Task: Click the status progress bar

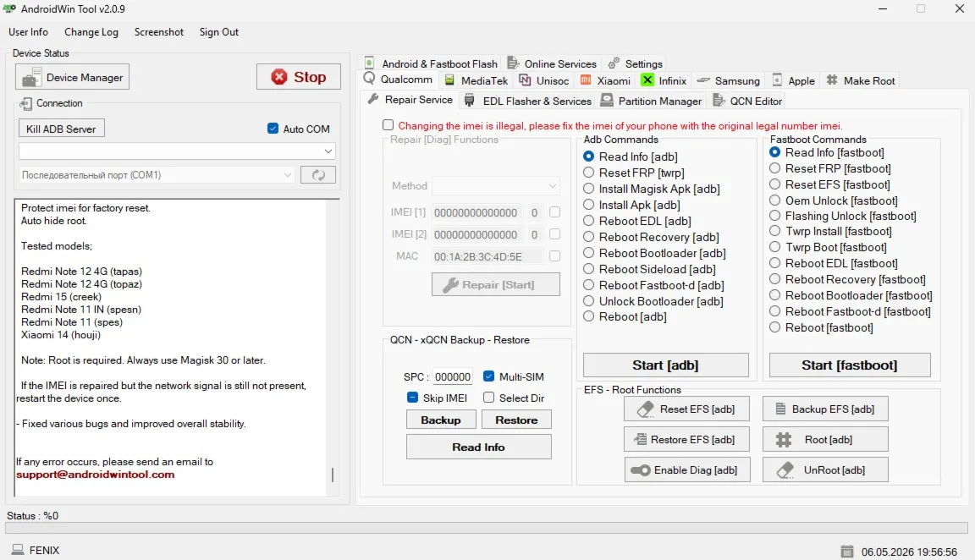Action: pos(487,528)
